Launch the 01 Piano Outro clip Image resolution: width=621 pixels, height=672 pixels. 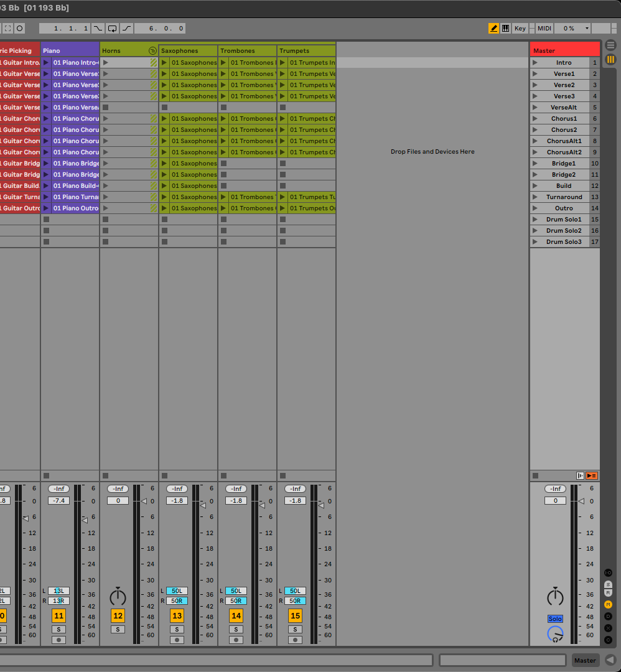pyautogui.click(x=46, y=208)
